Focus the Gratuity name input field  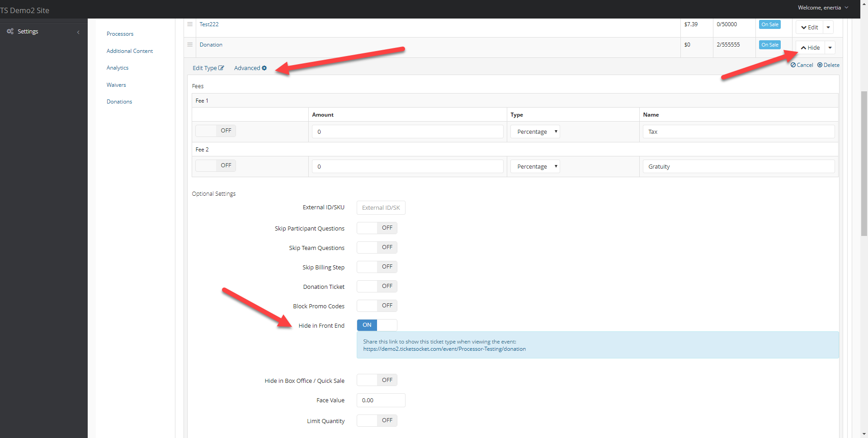pyautogui.click(x=739, y=166)
